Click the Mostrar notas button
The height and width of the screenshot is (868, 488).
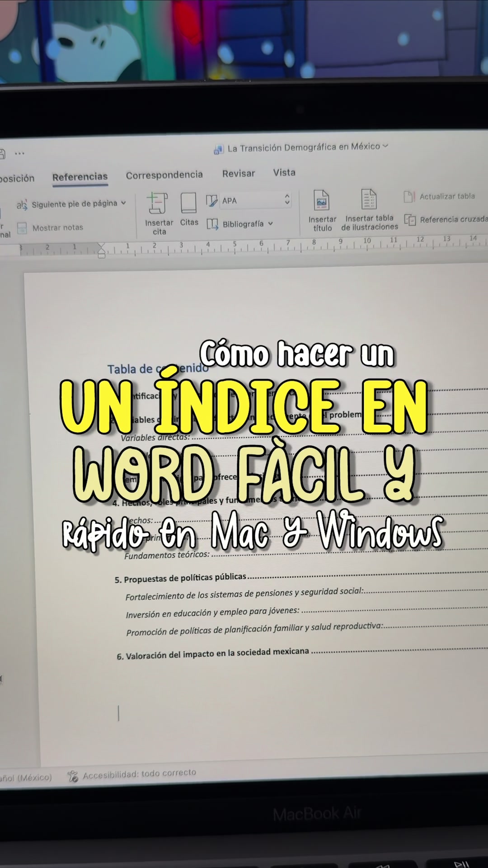(50, 228)
